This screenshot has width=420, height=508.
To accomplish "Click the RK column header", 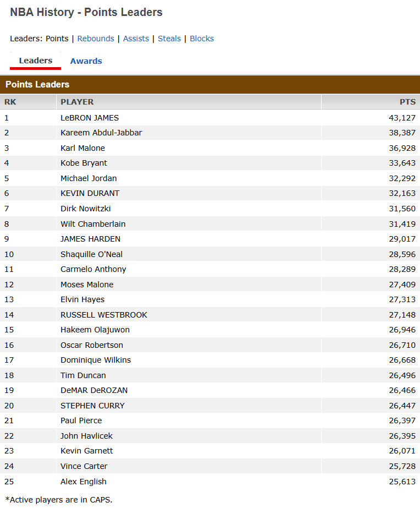I will (10, 102).
